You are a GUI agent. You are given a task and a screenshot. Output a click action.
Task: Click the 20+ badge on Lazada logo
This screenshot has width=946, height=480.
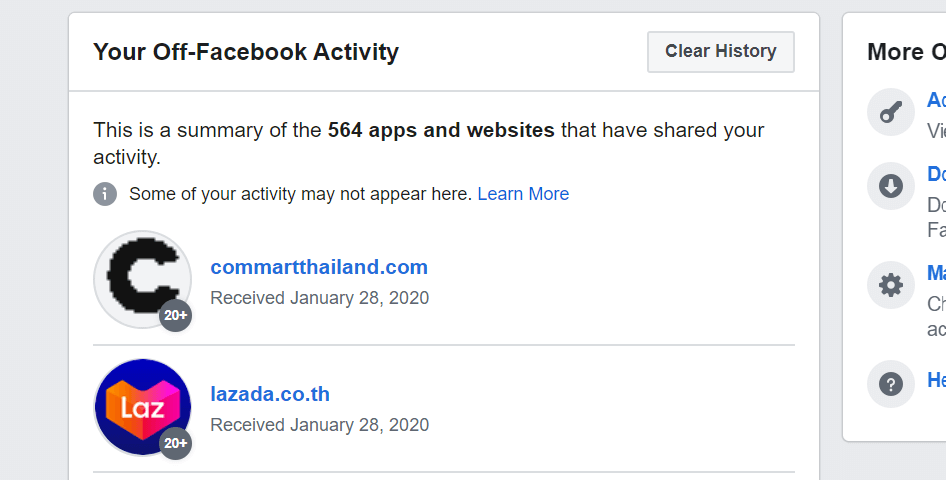click(x=176, y=443)
